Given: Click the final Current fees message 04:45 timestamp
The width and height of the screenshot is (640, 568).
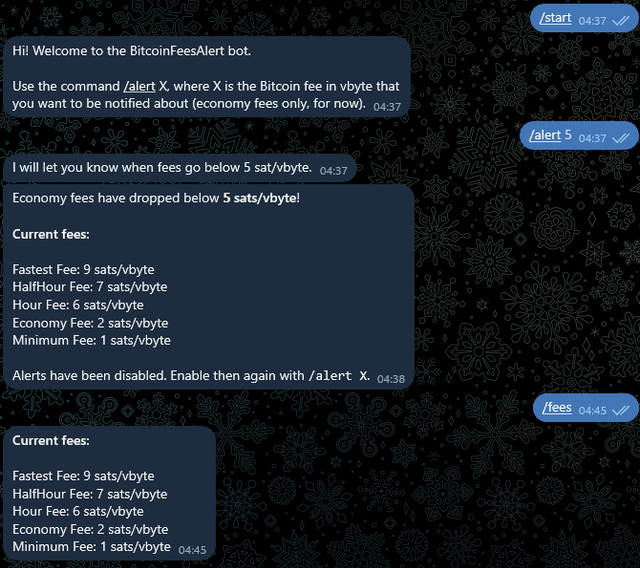Looking at the screenshot, I should tap(192, 550).
